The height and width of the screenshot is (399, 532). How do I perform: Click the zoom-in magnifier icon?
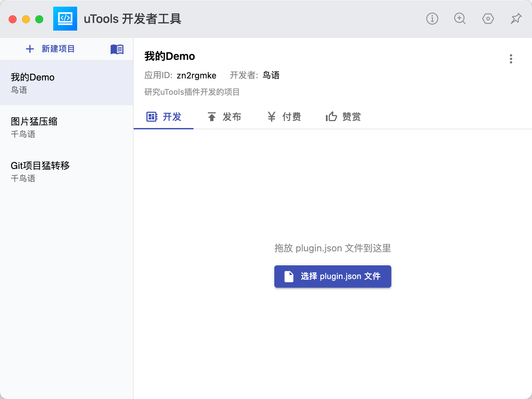tap(460, 19)
